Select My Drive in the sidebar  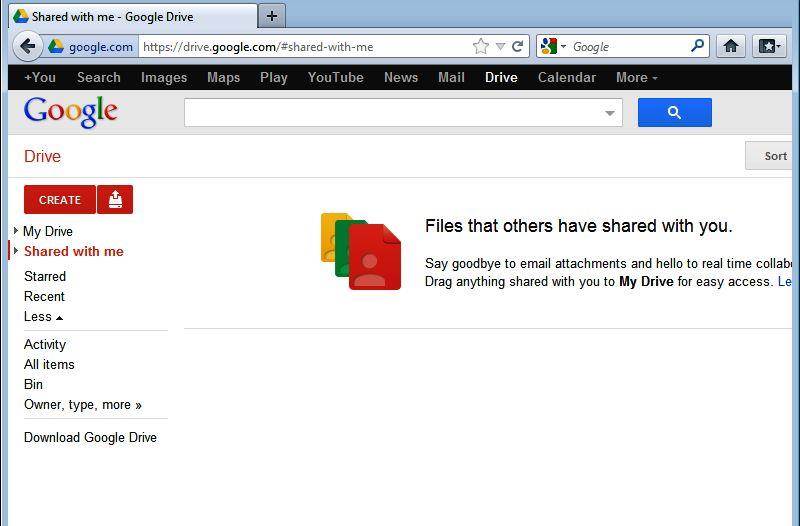tap(48, 231)
